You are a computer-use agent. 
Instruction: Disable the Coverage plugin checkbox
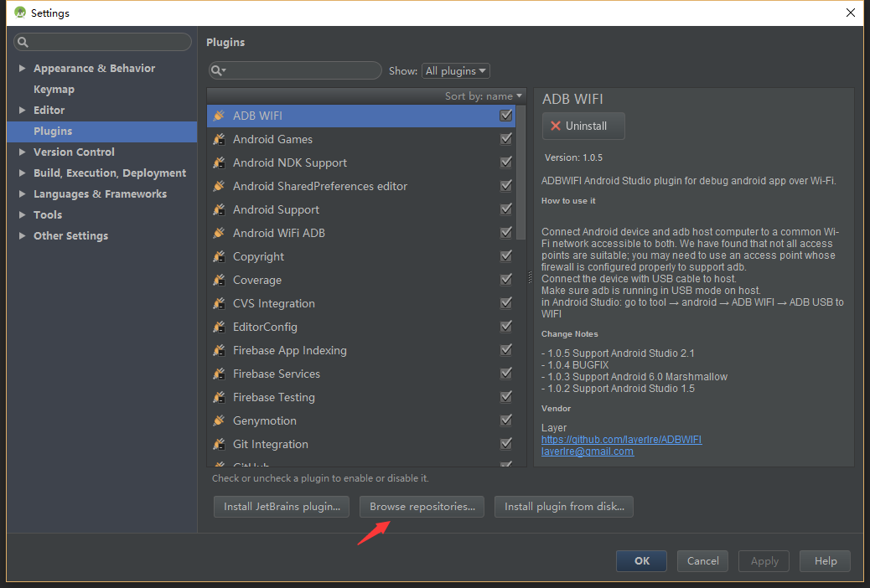point(506,280)
